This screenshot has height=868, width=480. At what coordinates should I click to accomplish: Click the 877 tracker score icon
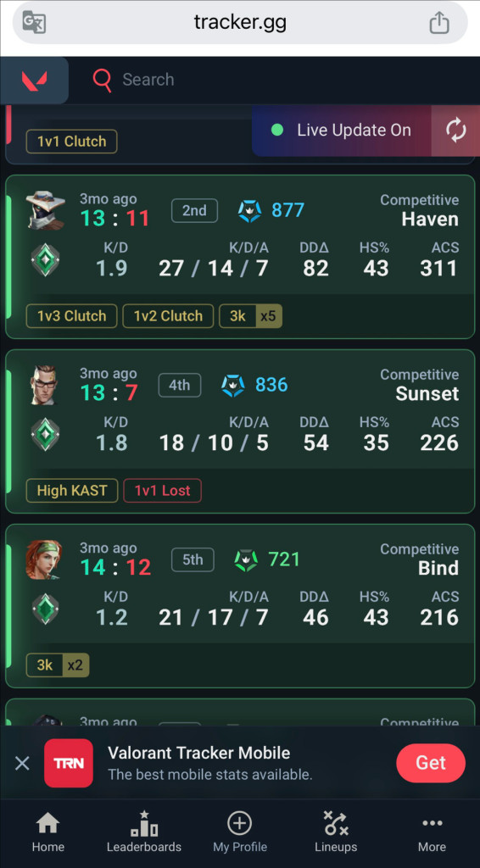point(249,211)
